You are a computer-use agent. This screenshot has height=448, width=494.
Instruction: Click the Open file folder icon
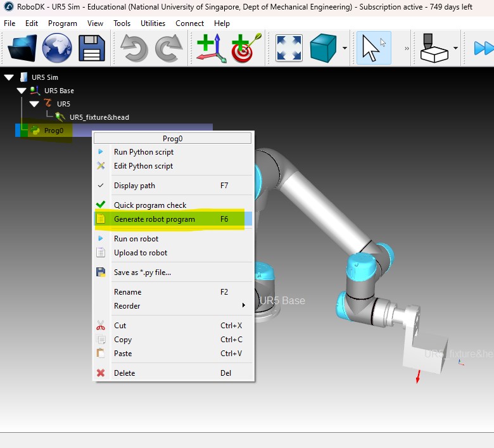coord(22,48)
